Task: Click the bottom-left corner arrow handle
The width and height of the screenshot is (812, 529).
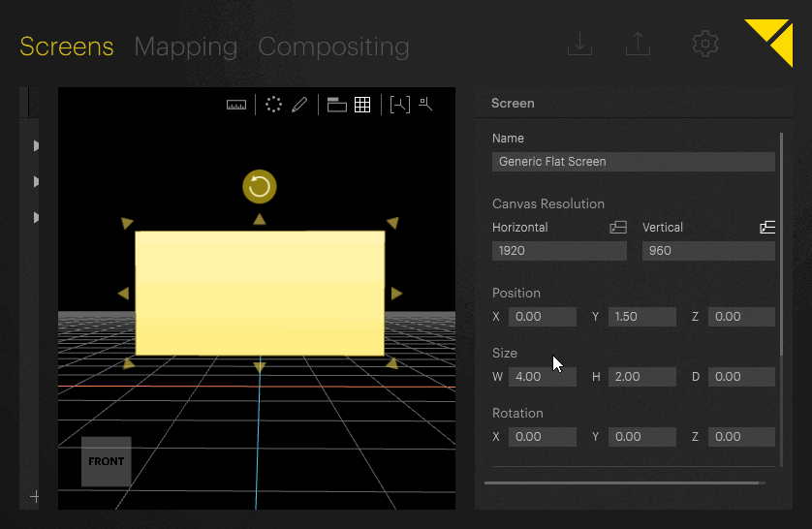Action: tap(129, 363)
